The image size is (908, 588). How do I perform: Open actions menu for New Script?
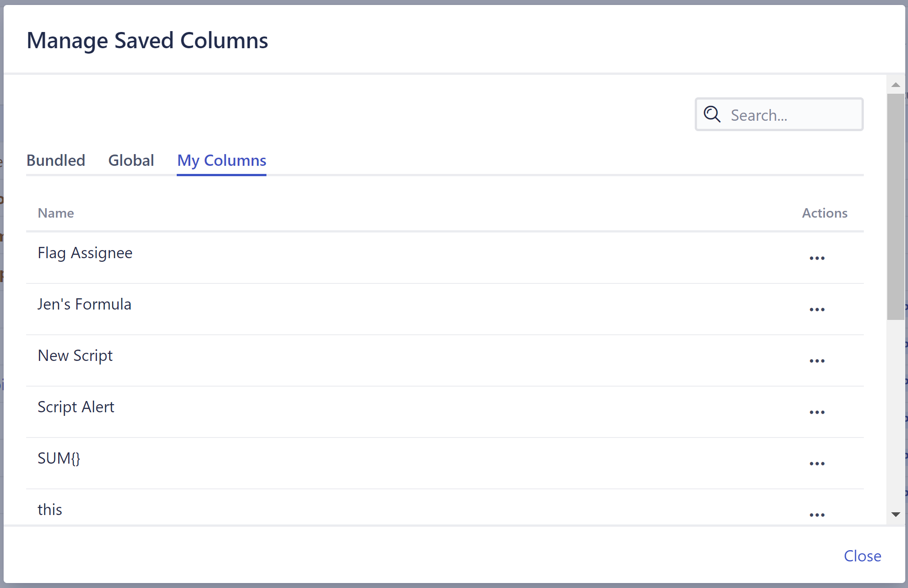(x=816, y=361)
